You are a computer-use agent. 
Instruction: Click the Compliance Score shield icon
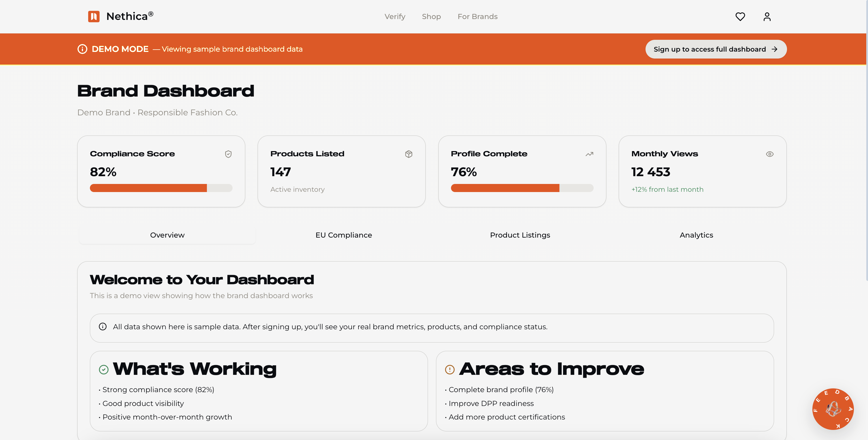(228, 154)
